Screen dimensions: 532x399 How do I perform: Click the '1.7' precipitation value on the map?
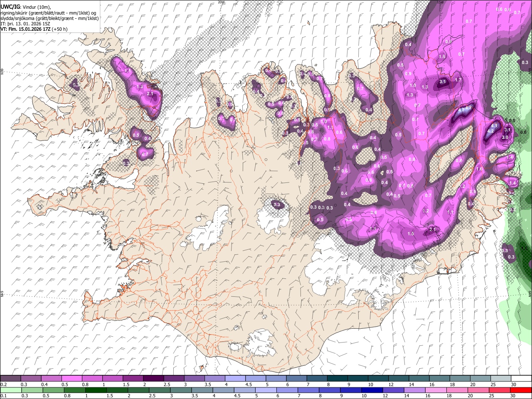coord(458,80)
